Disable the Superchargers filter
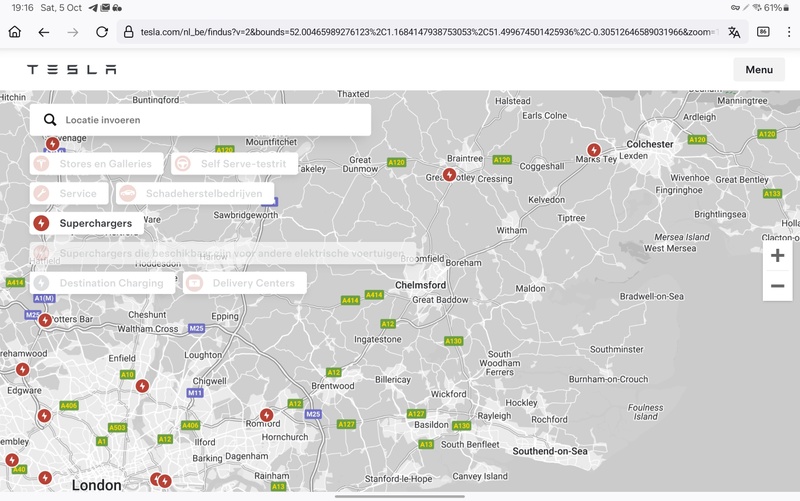800x501 pixels. tap(86, 223)
